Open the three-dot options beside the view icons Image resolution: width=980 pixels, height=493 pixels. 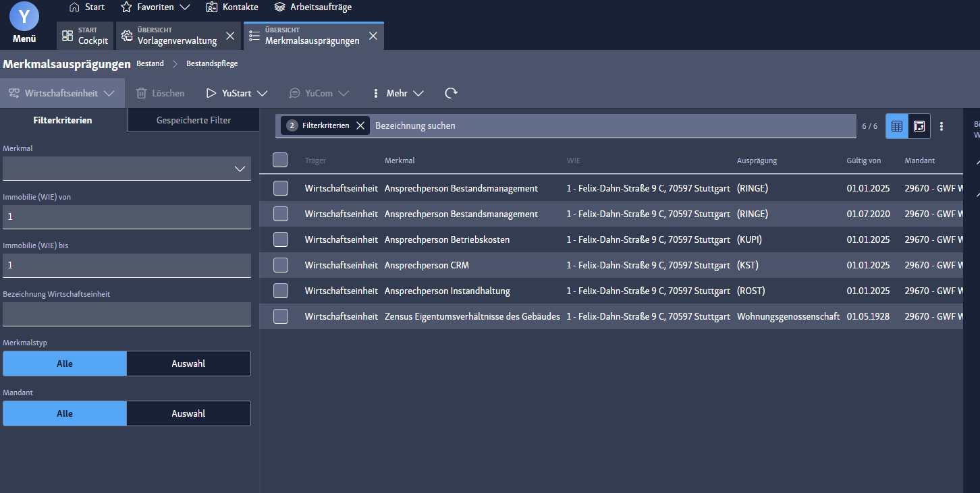click(942, 126)
